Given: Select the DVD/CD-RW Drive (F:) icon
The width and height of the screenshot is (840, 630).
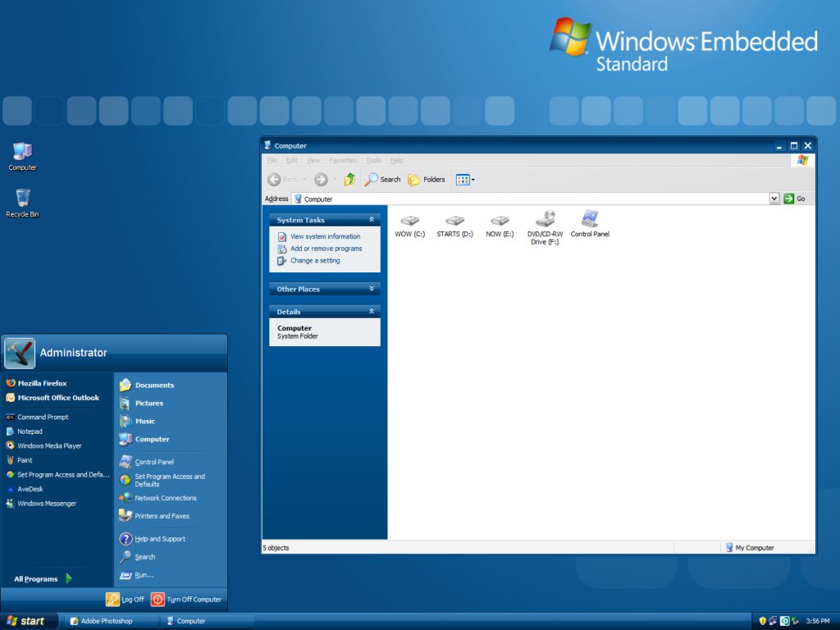Looking at the screenshot, I should pyautogui.click(x=545, y=227).
